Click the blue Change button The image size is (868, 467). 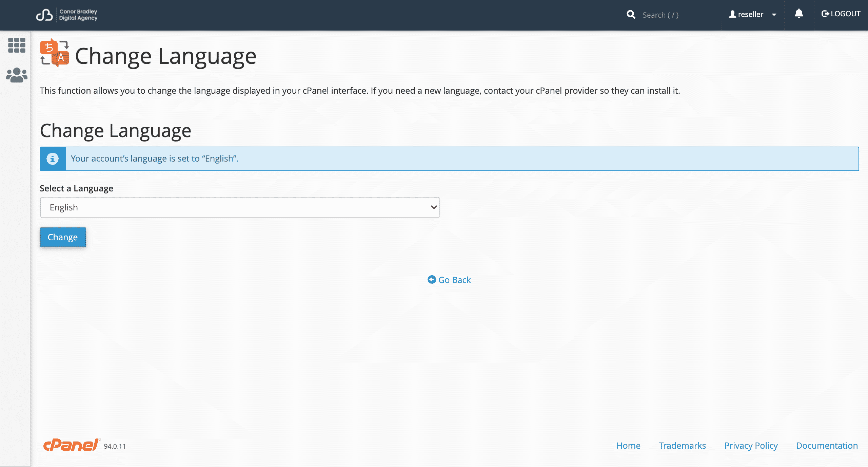pos(63,237)
